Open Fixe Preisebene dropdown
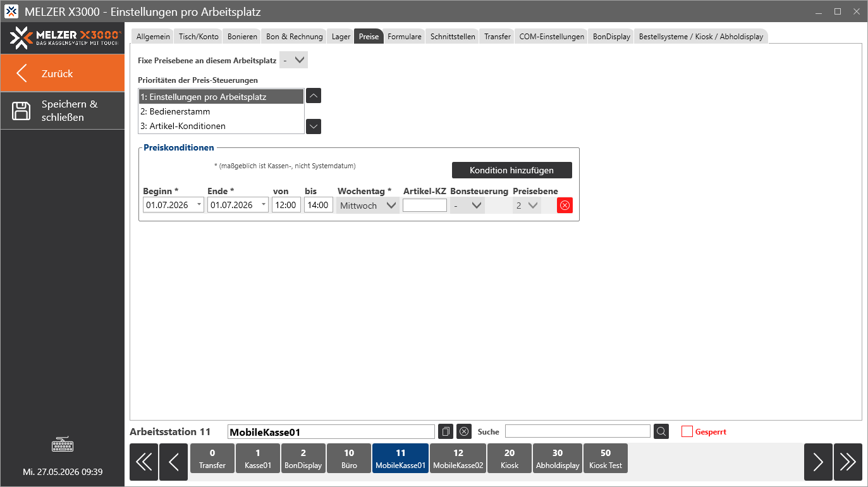 coord(293,61)
